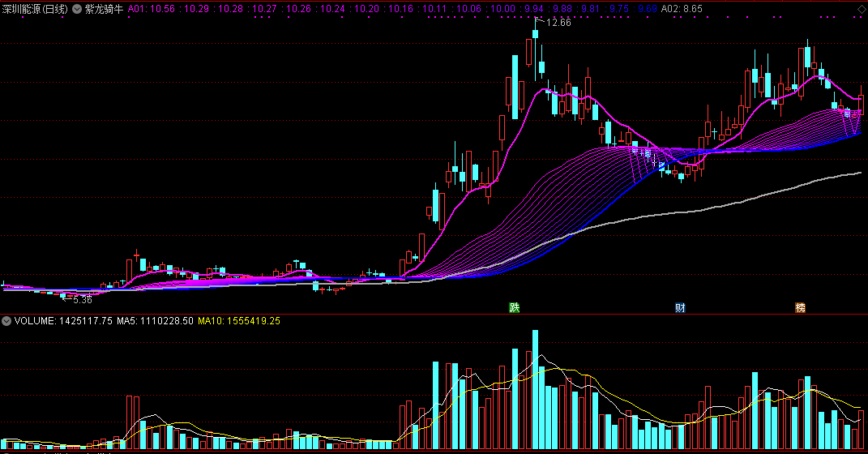Click the 紫龙骑牛 indicator name
868x454 pixels.
click(104, 9)
